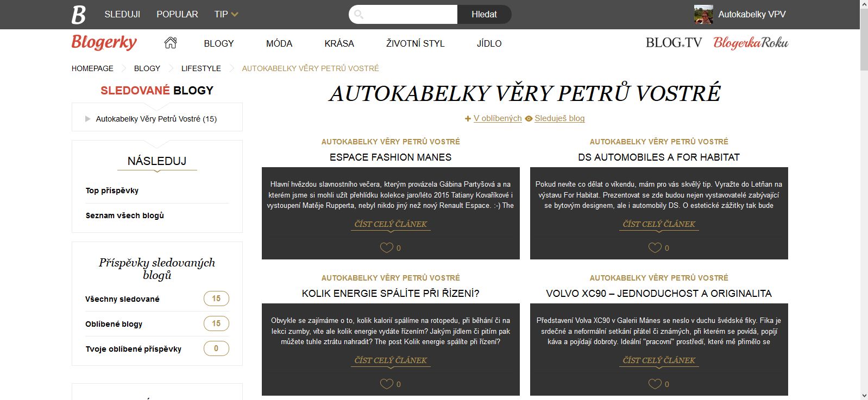Image resolution: width=868 pixels, height=400 pixels.
Task: Go to LIFESTYLE breadcrumb
Action: [201, 68]
